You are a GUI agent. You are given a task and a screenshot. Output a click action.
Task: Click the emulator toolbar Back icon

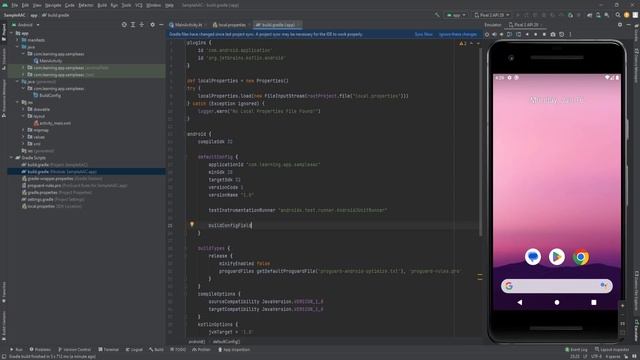click(x=527, y=34)
